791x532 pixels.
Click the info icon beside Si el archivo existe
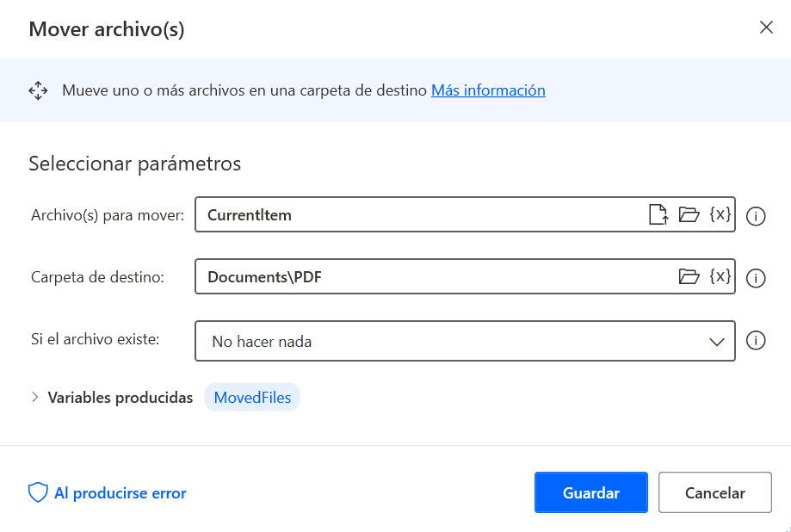tap(756, 341)
